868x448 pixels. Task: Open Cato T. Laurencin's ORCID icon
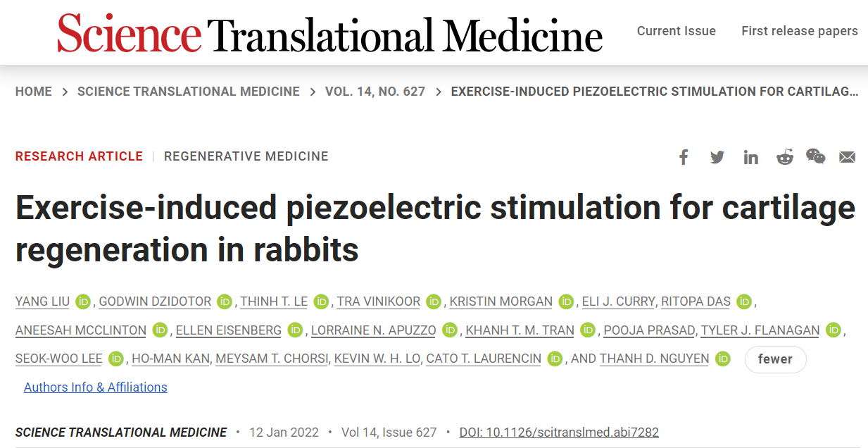[x=555, y=359]
